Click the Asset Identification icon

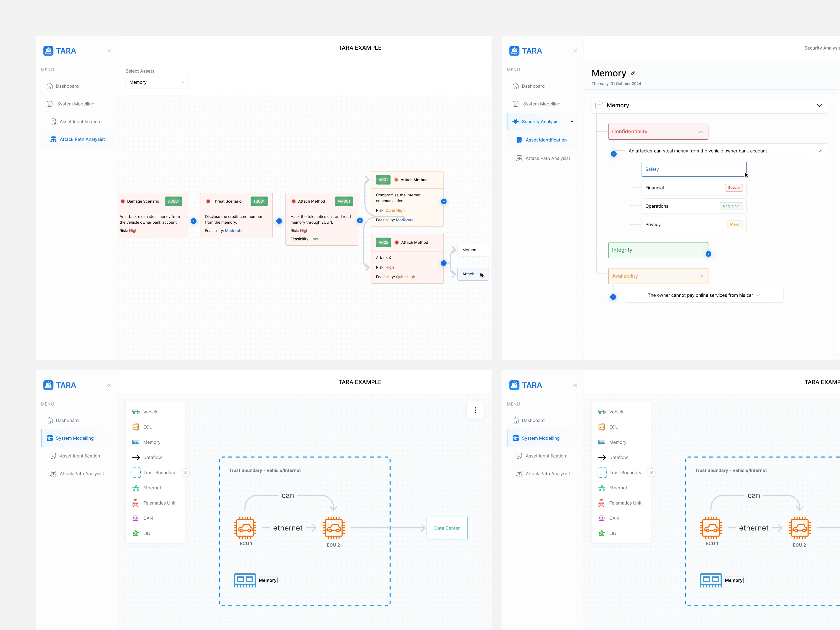click(x=52, y=122)
